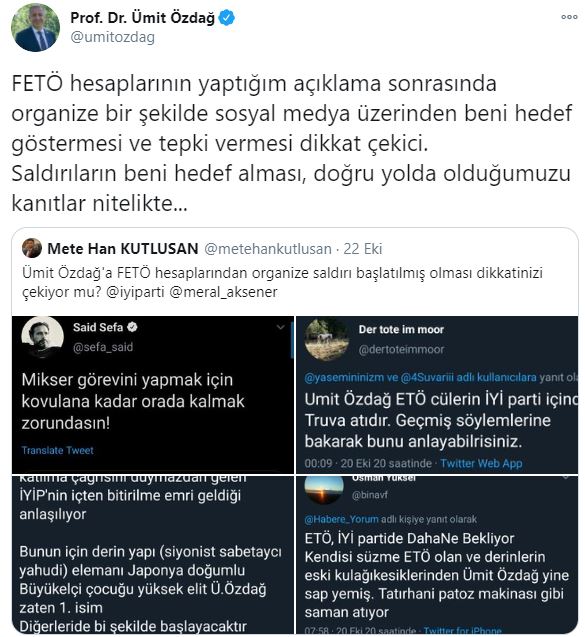Click Osman Yüksel's sunset avatar
The width and height of the screenshot is (585, 637).
click(324, 490)
